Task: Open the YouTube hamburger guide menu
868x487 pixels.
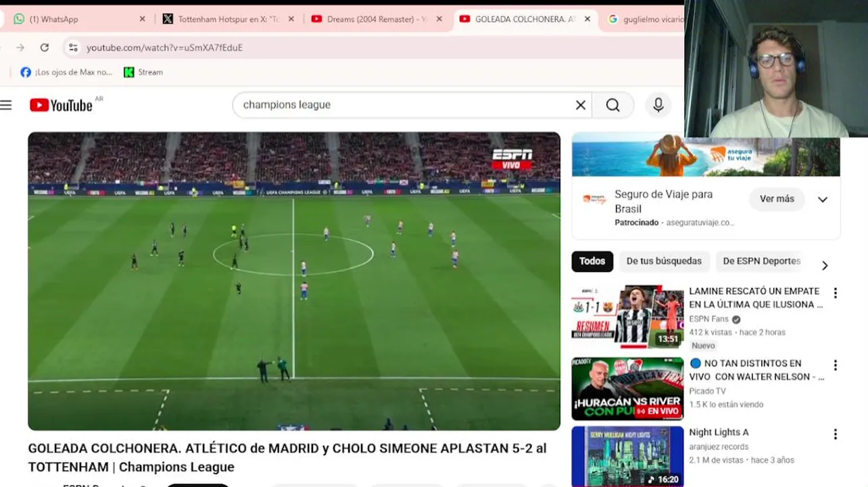Action: click(6, 105)
